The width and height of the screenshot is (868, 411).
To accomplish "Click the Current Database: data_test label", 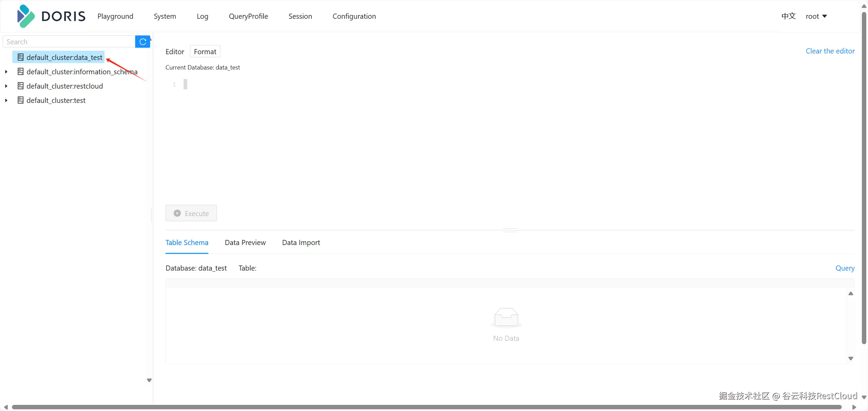I will (x=203, y=67).
